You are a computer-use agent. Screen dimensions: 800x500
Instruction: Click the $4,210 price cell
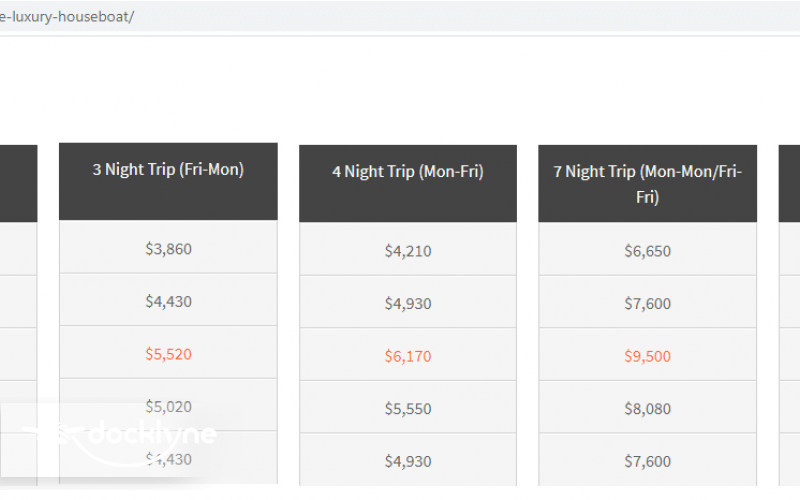pos(408,250)
